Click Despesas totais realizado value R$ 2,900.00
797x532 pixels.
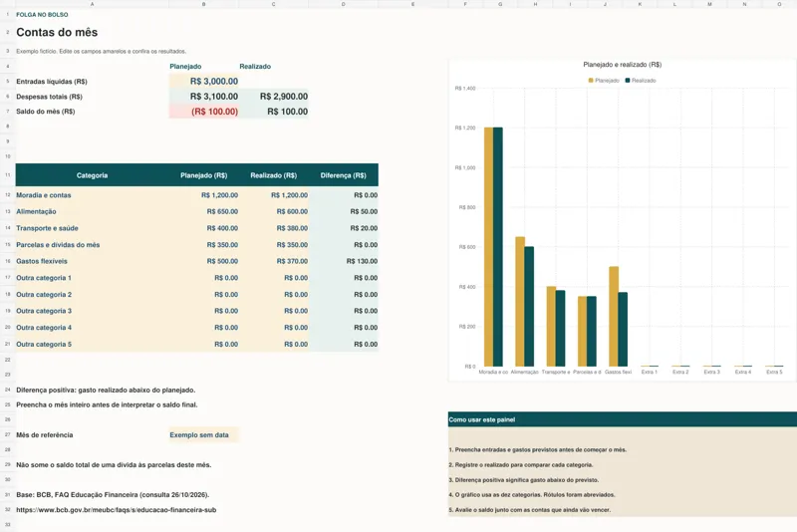(x=273, y=97)
